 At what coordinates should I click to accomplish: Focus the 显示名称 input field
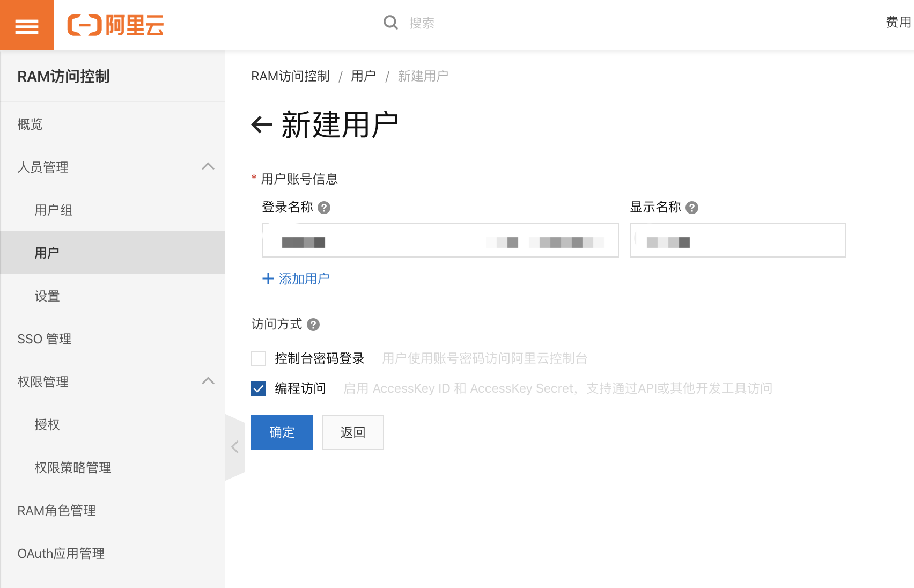click(x=738, y=240)
